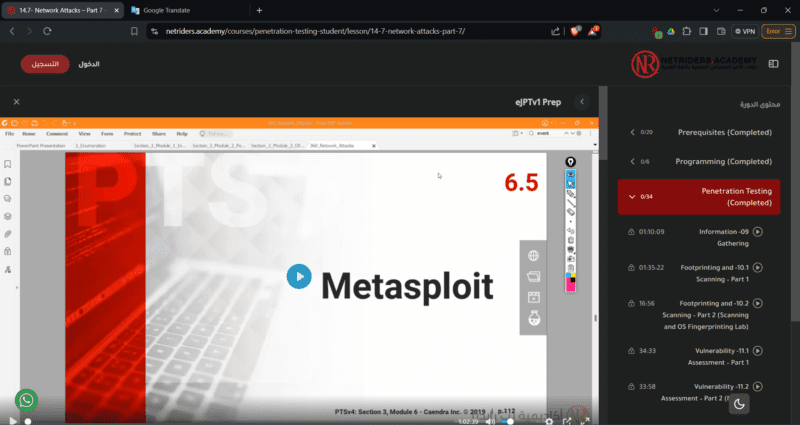Open the Brave Wallet icon

tap(721, 31)
